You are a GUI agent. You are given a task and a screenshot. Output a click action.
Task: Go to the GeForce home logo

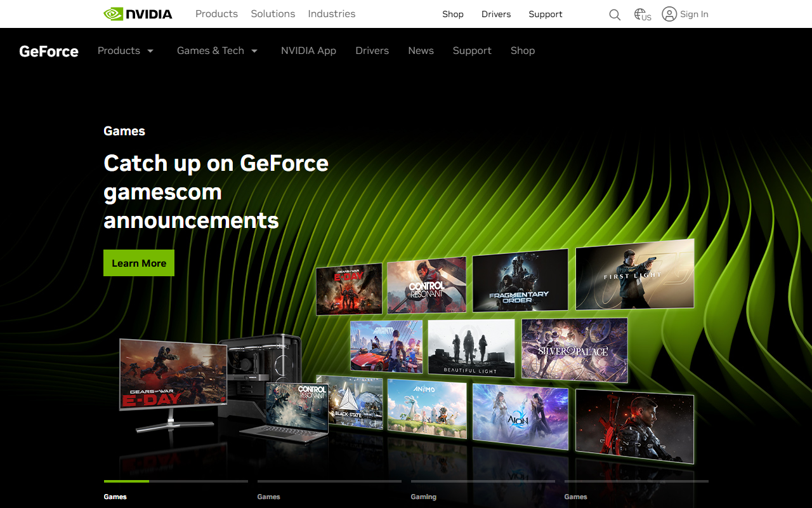tap(49, 51)
